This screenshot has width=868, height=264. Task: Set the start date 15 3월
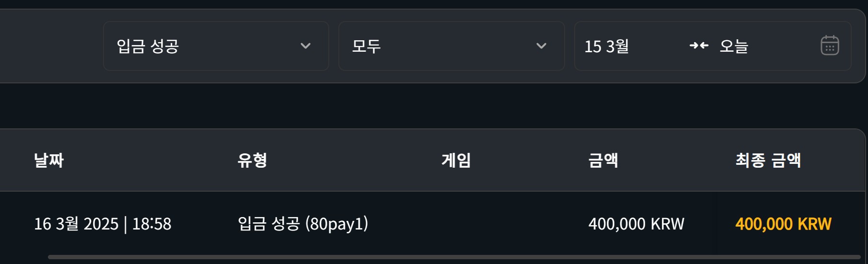coord(607,46)
